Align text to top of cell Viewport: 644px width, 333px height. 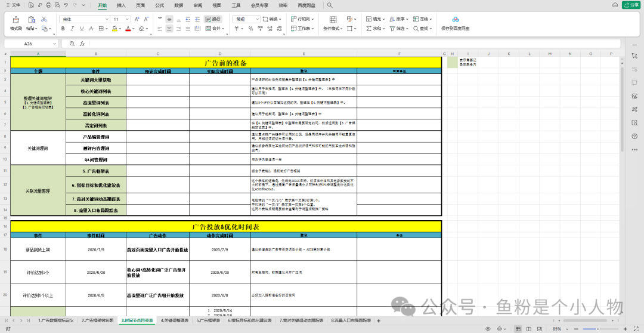159,19
